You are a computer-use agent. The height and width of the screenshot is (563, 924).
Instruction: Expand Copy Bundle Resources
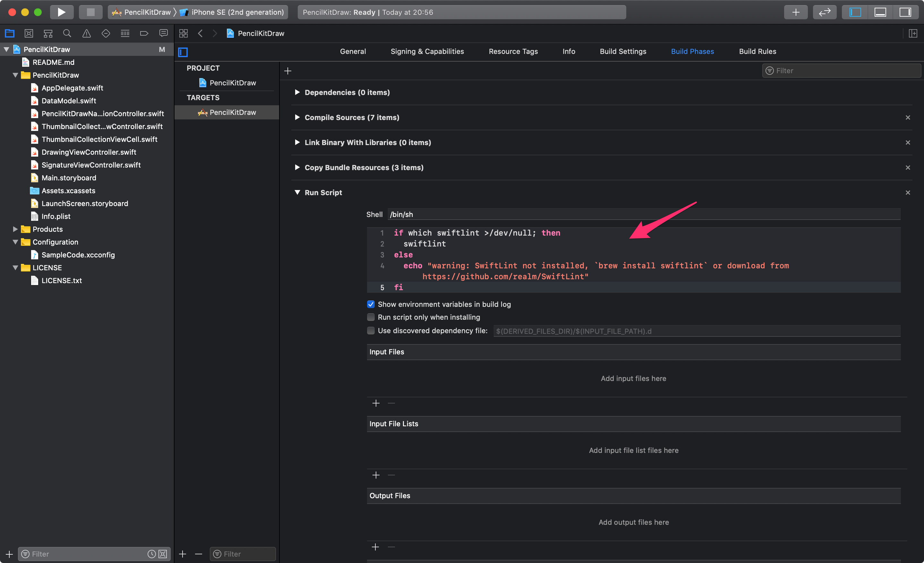point(297,167)
